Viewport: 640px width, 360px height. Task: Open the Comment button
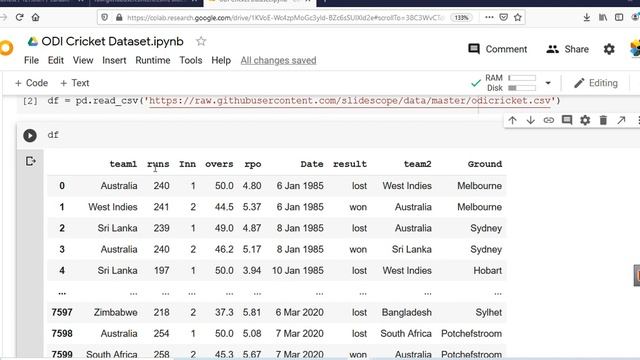(498, 49)
